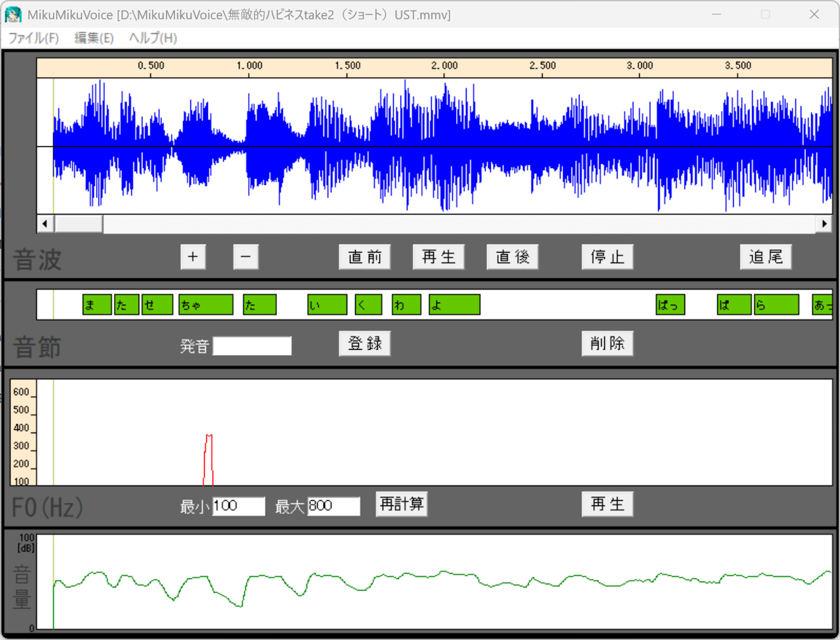Screen dimensions: 840x640
Task: Click the 最大 field showing 800
Action: (334, 506)
